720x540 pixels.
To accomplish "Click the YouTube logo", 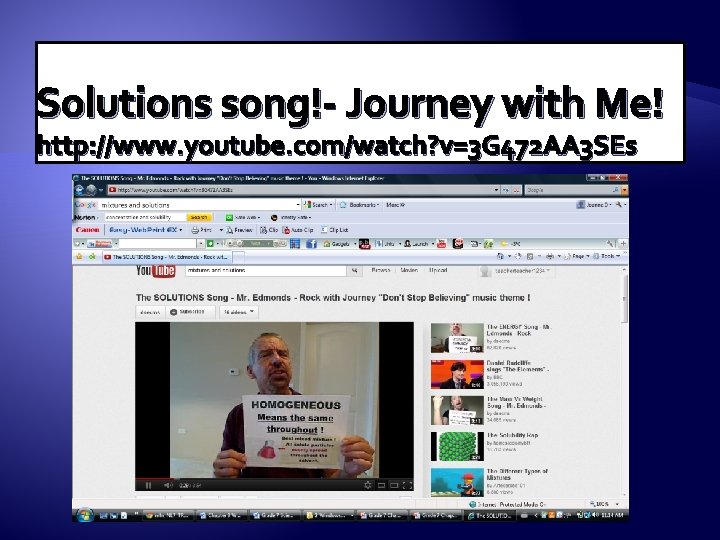I will (x=155, y=271).
